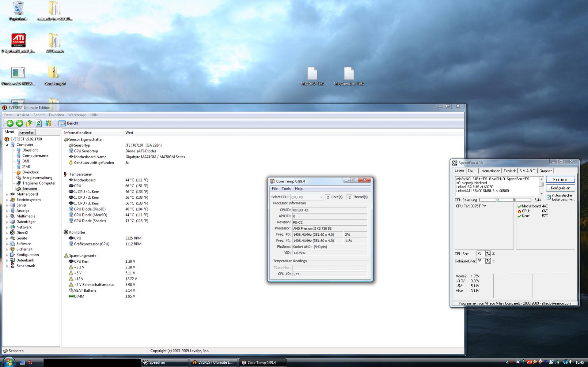
Task: Select Übersicht in the EVEREST tree
Action: pos(30,150)
